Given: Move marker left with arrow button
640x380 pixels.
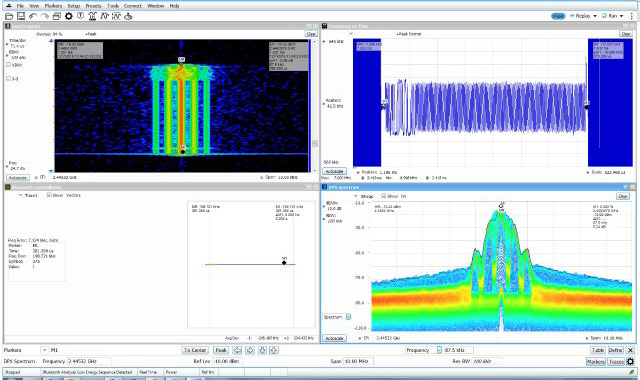Looking at the screenshot, I should (237, 350).
